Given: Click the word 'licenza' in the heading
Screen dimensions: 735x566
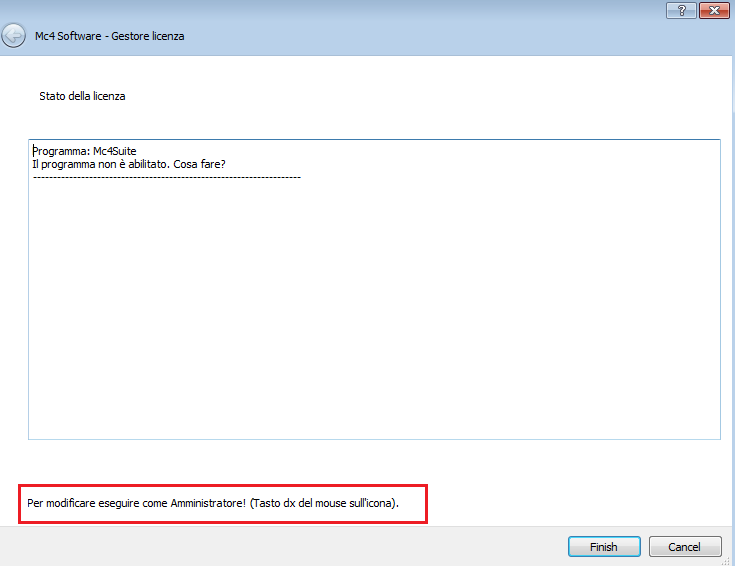Looking at the screenshot, I should [108, 97].
